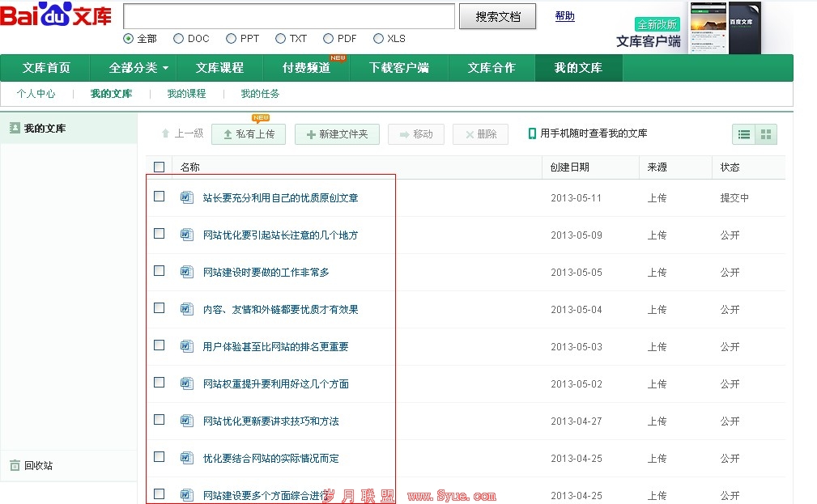
Task: Check the box for 站长要充分利用自己的优质原创文章
Action: click(x=159, y=197)
